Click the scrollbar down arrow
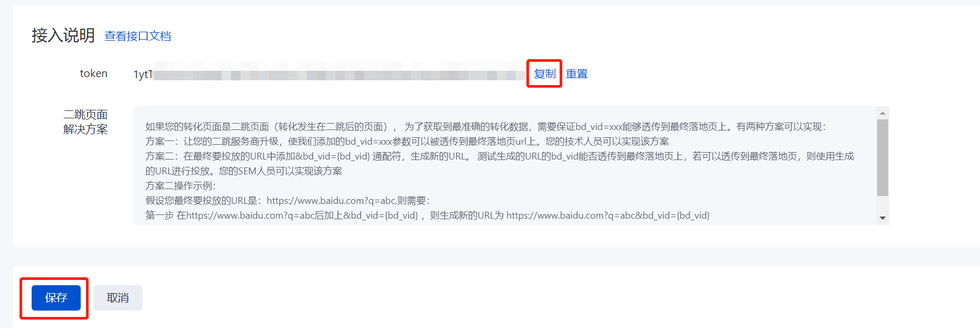 (882, 218)
